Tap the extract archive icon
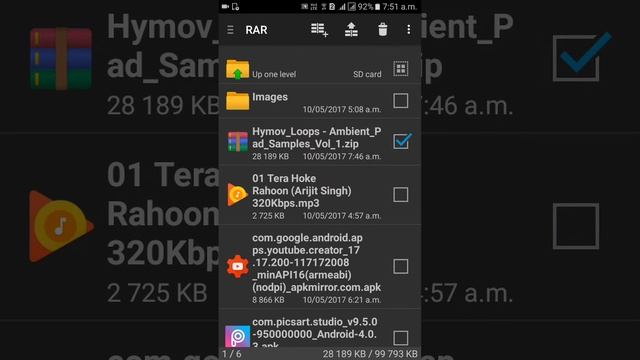Viewport: 640px width, 360px height. click(x=351, y=30)
